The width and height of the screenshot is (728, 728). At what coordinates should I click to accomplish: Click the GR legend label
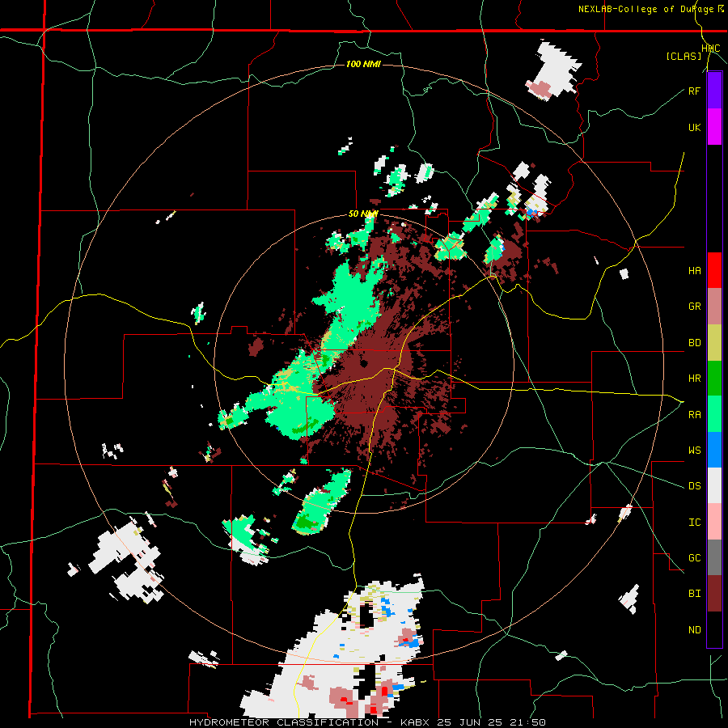[694, 307]
